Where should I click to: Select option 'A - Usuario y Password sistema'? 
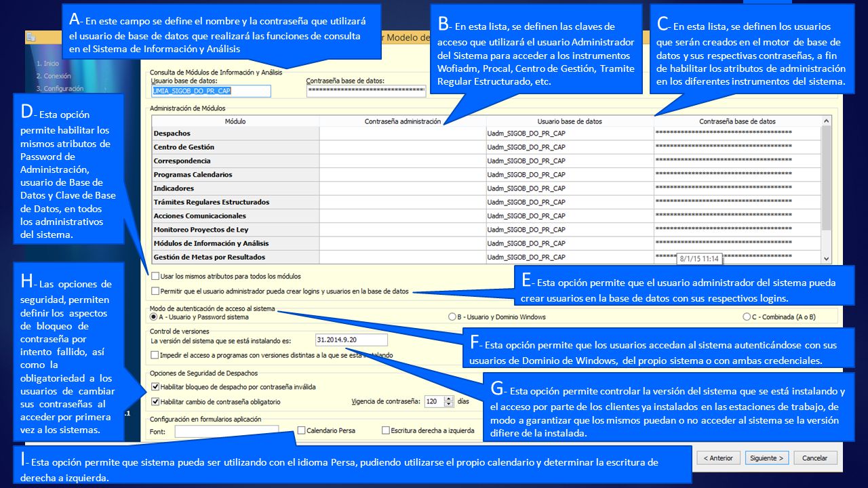coord(154,317)
